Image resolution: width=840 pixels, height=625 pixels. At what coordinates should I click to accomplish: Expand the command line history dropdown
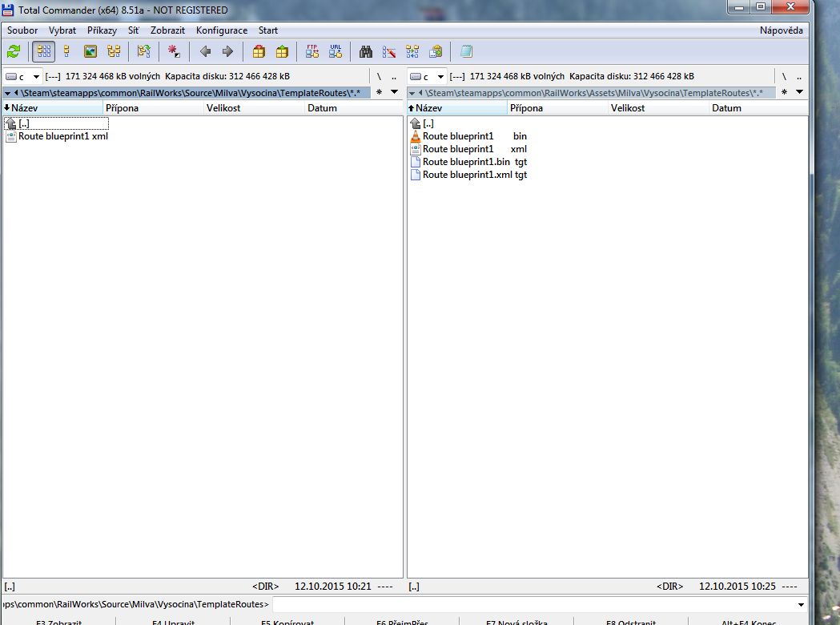[801, 605]
